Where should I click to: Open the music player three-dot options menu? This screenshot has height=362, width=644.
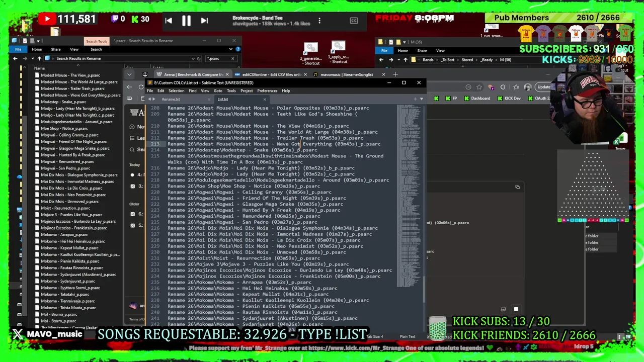pyautogui.click(x=319, y=21)
